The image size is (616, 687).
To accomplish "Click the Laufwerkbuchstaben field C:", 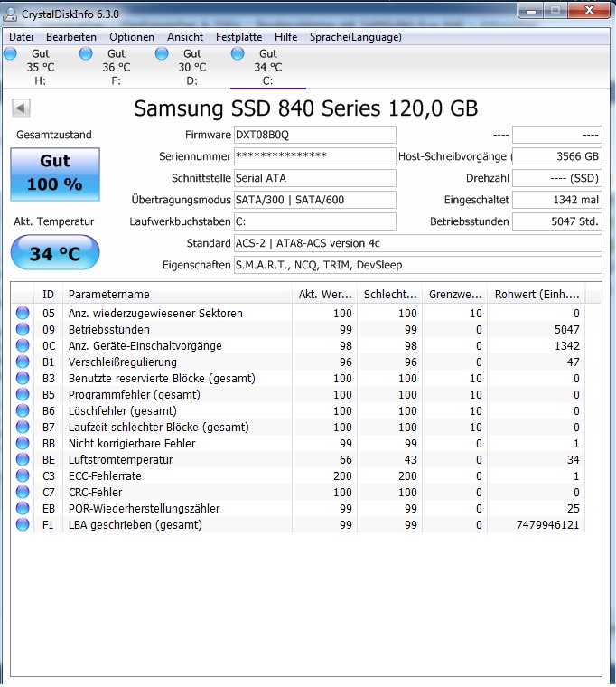I will (x=315, y=221).
